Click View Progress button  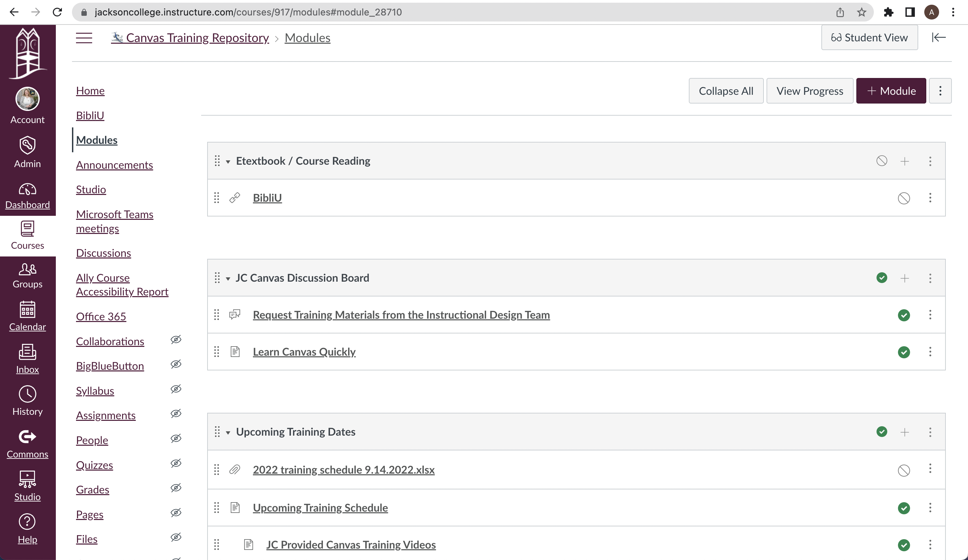coord(809,91)
